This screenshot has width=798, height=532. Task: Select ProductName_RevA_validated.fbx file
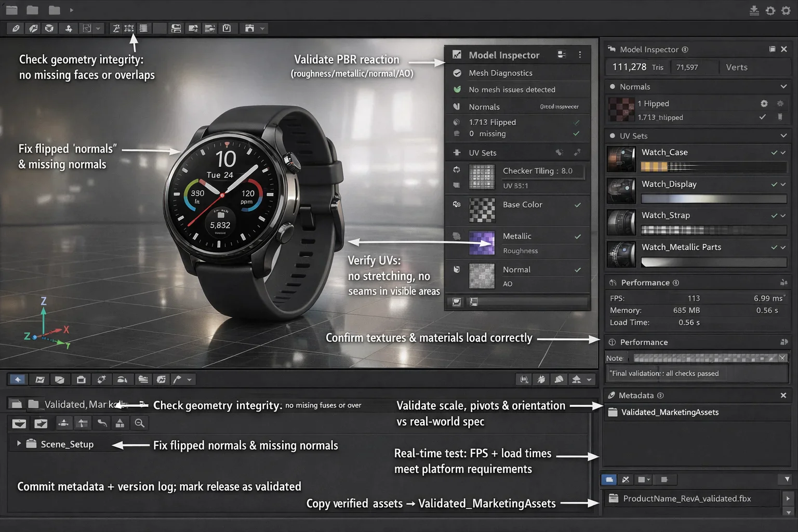click(x=686, y=499)
